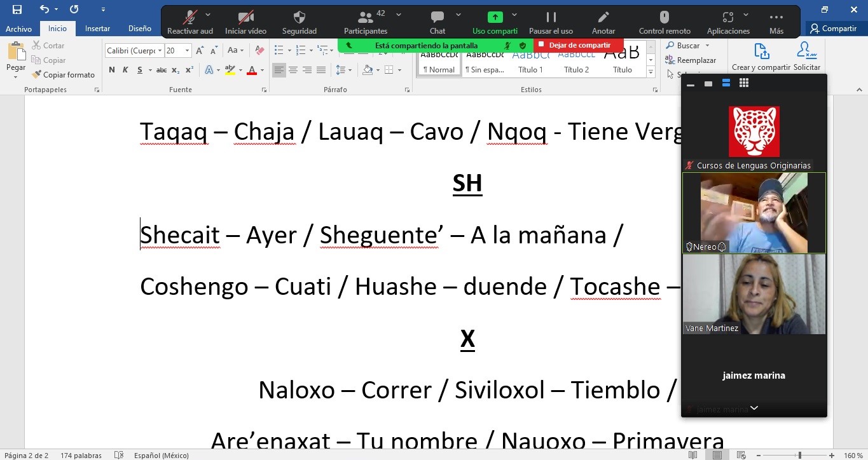868x460 pixels.
Task: Save the document with floppy disk icon
Action: (17, 10)
